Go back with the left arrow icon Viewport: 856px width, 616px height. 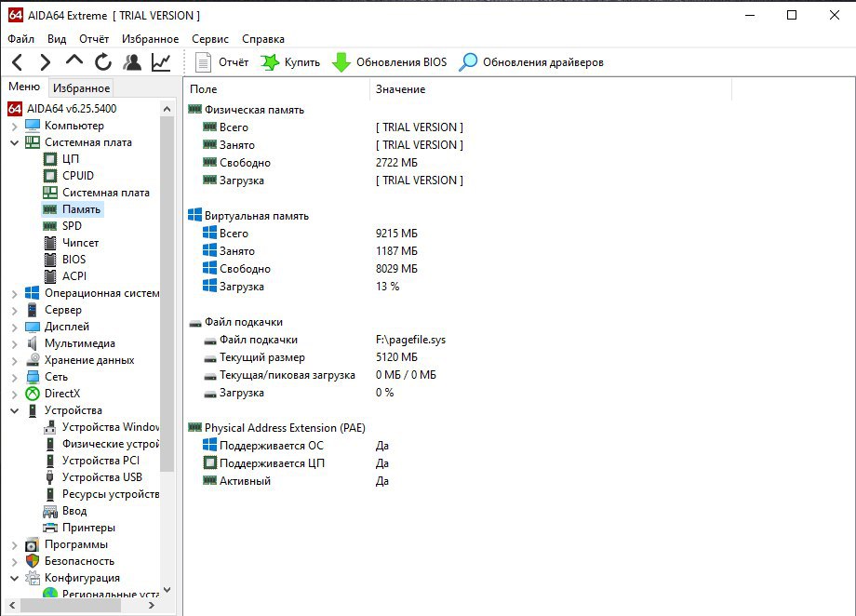(18, 62)
